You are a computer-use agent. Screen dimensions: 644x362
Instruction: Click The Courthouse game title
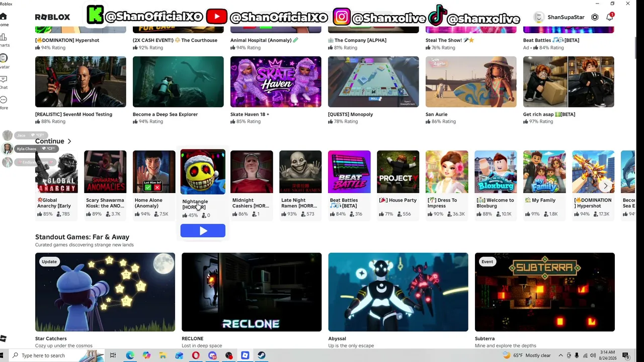175,40
